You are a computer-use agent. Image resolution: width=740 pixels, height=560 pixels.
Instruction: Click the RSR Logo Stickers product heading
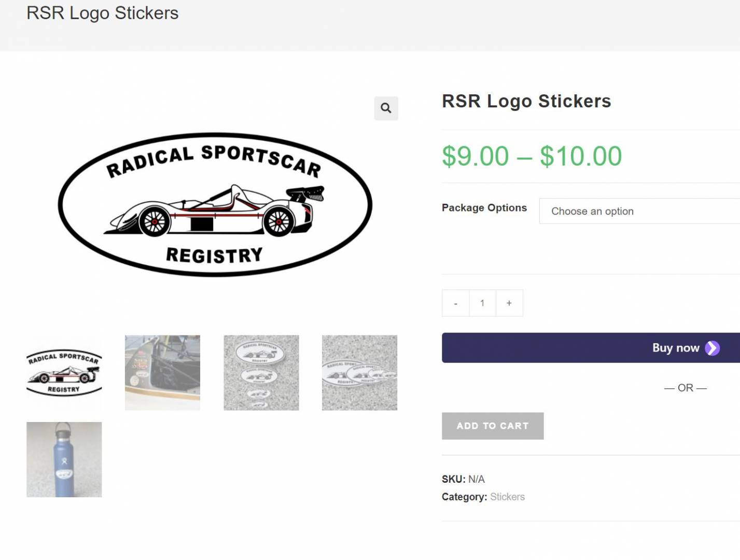[x=526, y=101]
